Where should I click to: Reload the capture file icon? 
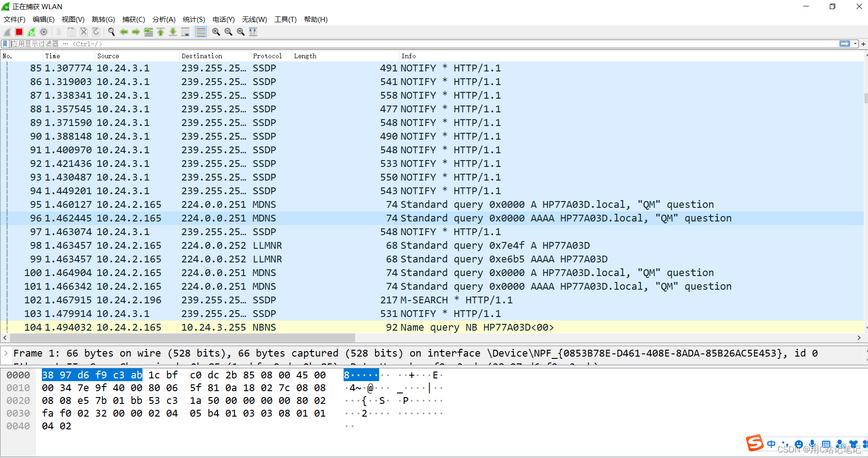pyautogui.click(x=96, y=32)
